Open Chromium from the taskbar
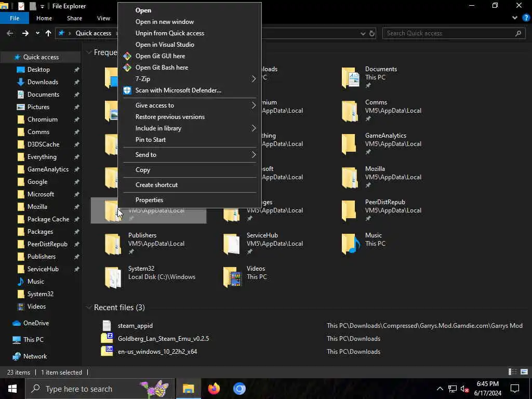 239,389
